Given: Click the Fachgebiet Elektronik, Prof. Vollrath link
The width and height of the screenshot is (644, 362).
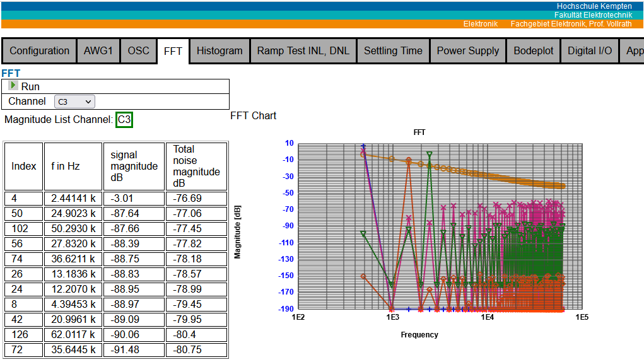Looking at the screenshot, I should [570, 24].
